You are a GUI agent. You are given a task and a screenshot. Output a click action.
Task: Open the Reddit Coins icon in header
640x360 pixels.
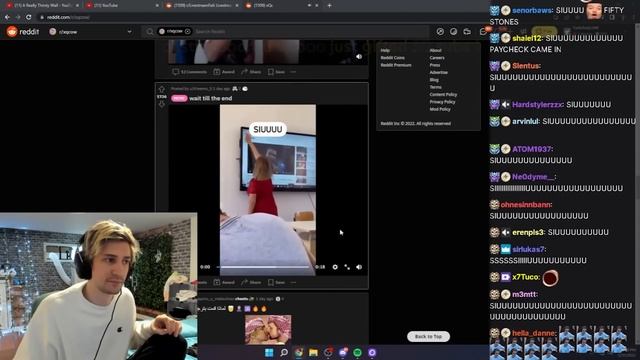pyautogui.click(x=453, y=31)
